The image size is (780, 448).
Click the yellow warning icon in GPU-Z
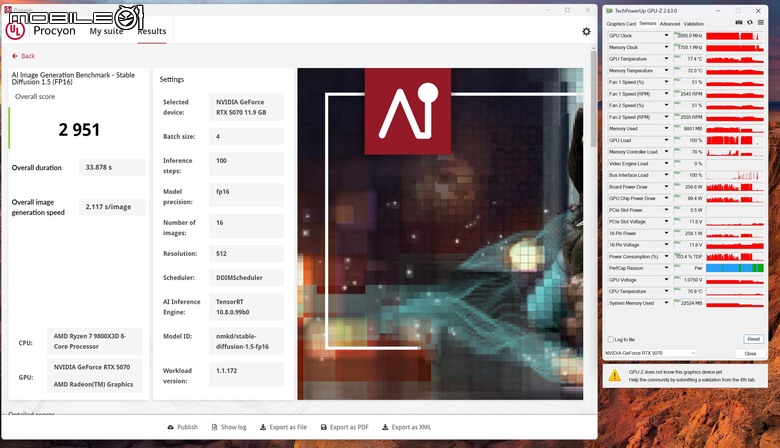pyautogui.click(x=615, y=375)
